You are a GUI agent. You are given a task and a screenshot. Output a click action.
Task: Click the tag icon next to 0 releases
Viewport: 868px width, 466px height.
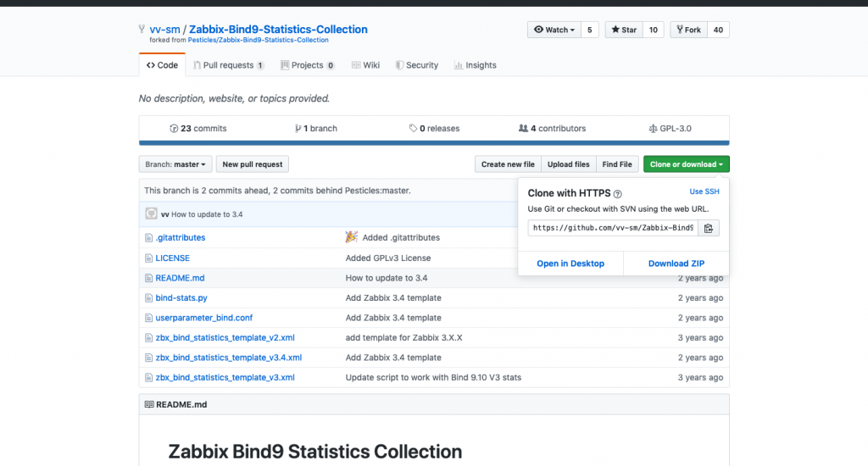pyautogui.click(x=413, y=129)
